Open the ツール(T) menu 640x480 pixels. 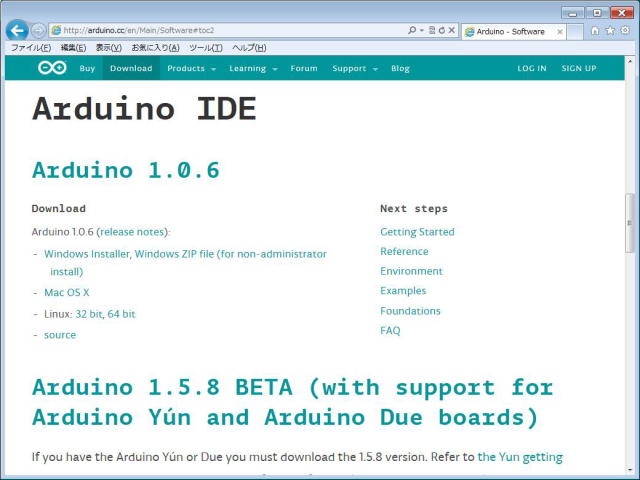pyautogui.click(x=206, y=48)
